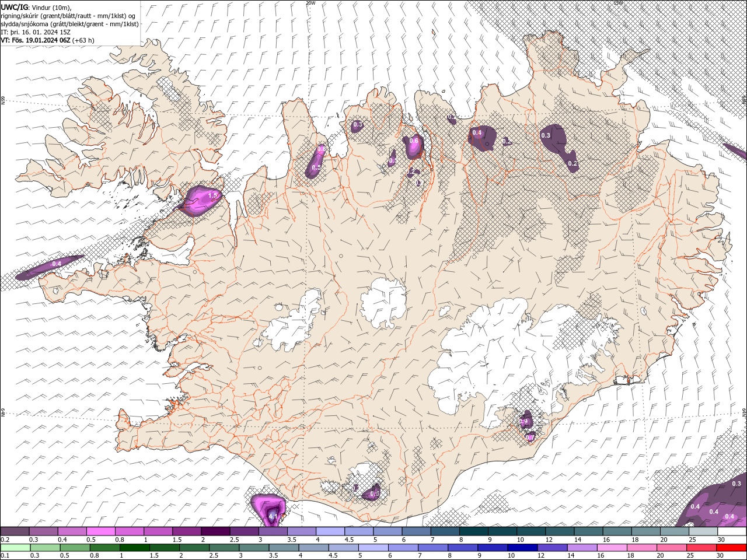This screenshot has width=747, height=560.
Task: Click the '(+63 h)' forecast offset text
Action: tap(83, 40)
